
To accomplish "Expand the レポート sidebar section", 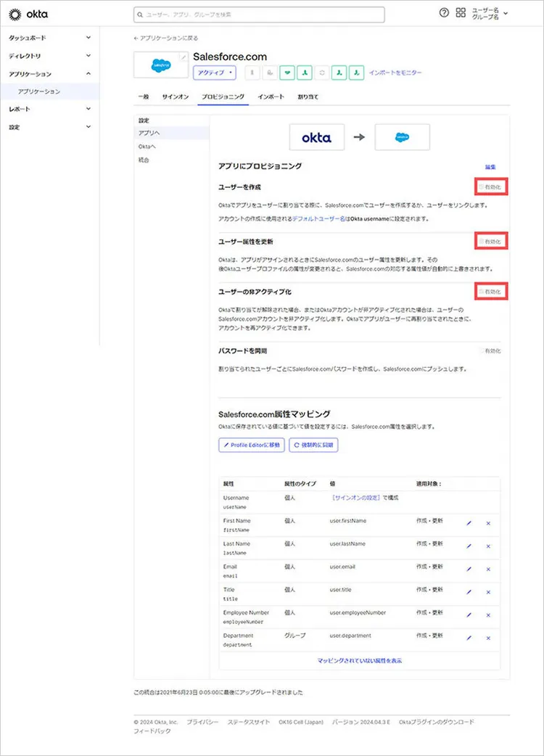I will (x=49, y=109).
